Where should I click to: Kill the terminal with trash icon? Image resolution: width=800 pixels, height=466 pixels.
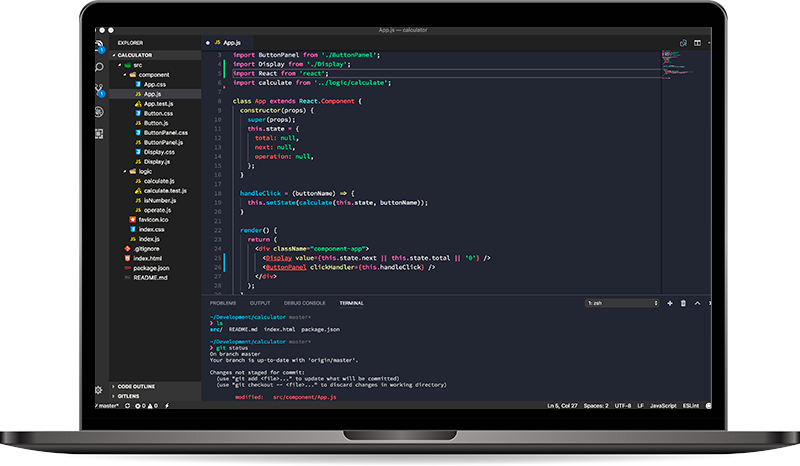tap(683, 303)
